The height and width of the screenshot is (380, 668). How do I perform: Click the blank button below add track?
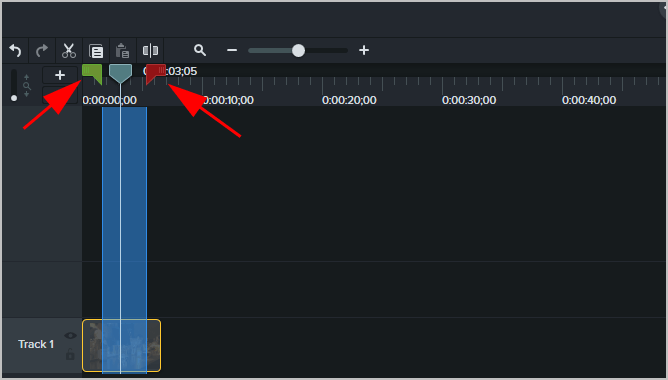coord(60,95)
